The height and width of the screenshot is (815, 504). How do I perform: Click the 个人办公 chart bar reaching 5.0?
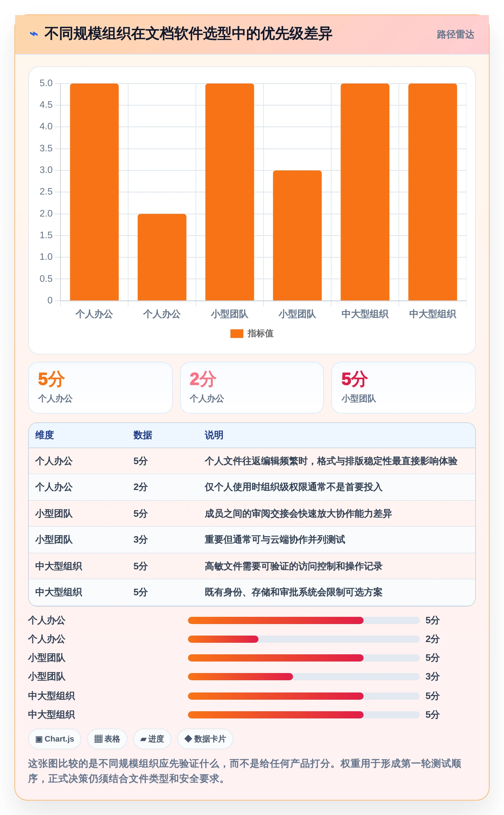(x=94, y=192)
